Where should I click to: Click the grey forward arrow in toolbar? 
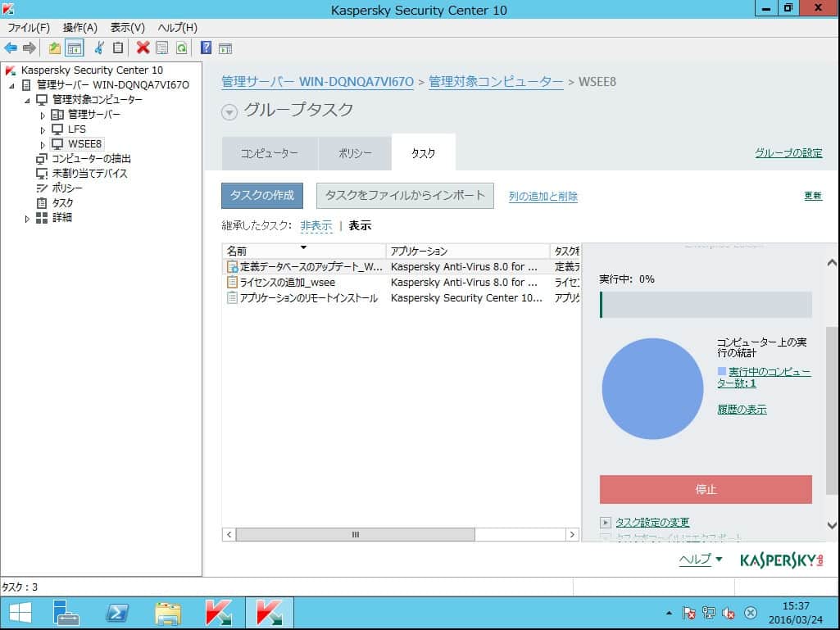point(29,48)
